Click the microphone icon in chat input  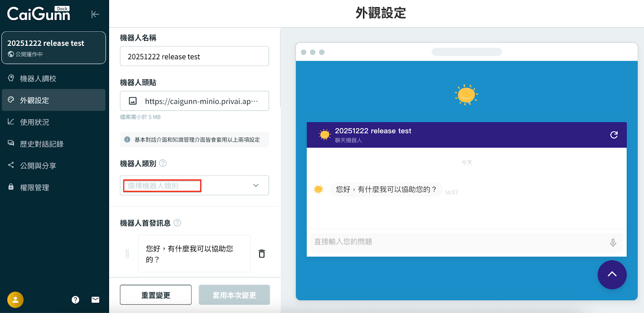(x=613, y=243)
